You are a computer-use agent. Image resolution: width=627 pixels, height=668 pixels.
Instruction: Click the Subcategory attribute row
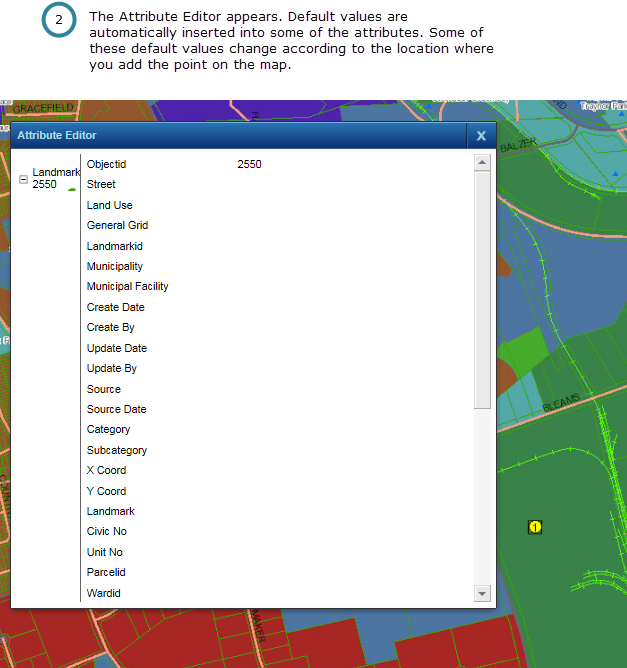(116, 450)
